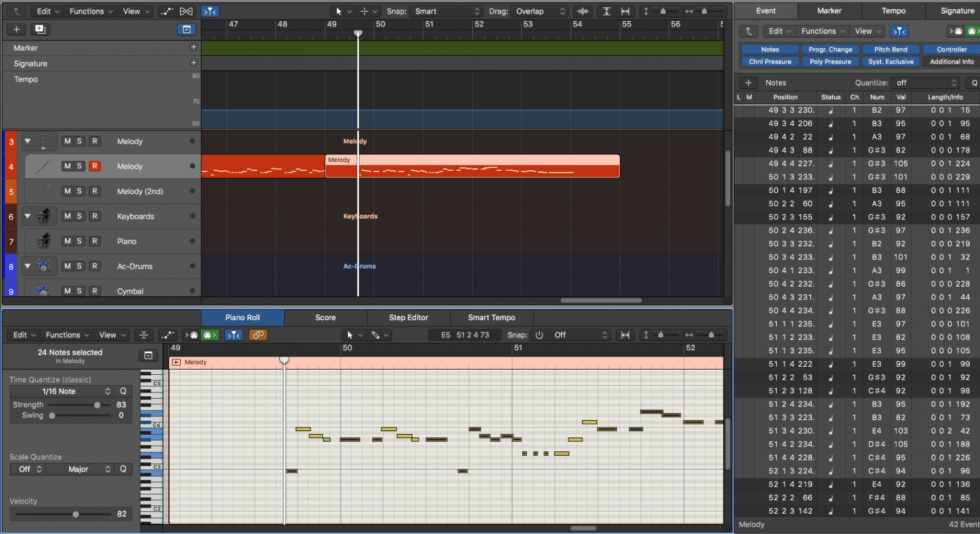Open the pencil tool menu in the Piano Roll

[379, 335]
